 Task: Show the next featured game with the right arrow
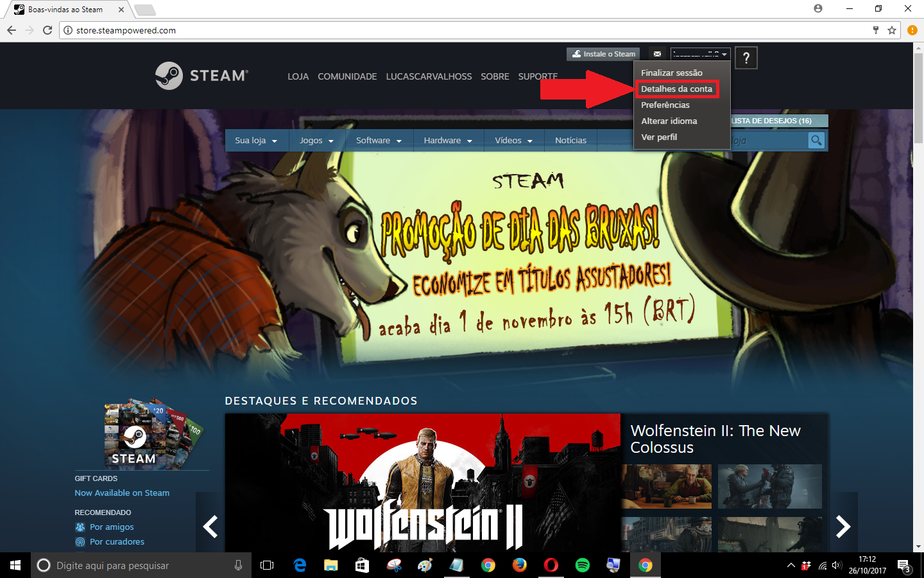(x=843, y=527)
